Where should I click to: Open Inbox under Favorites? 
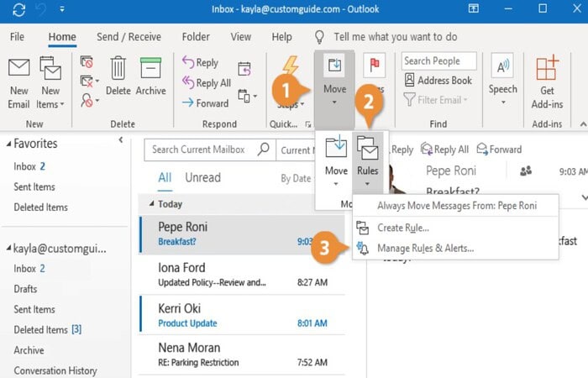(x=29, y=166)
